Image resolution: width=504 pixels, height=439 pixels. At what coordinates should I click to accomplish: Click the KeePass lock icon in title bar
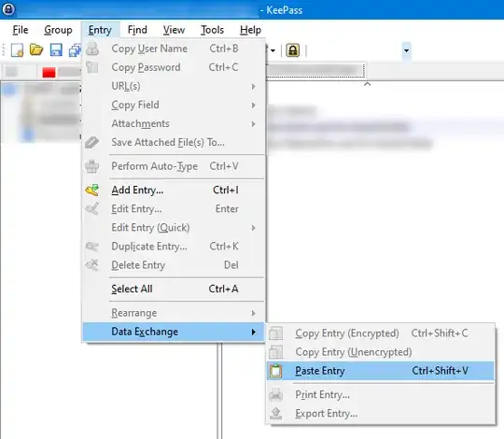point(8,9)
